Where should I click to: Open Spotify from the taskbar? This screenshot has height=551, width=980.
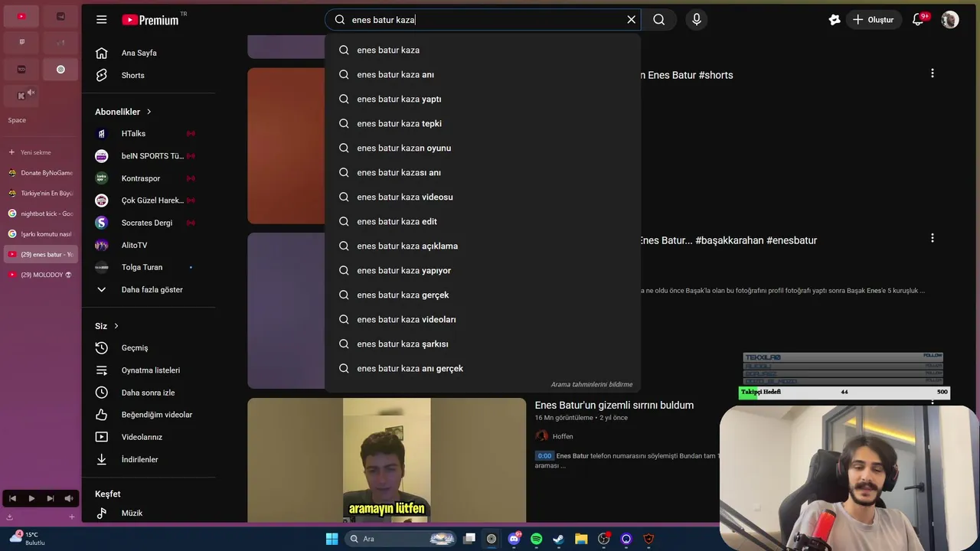[x=536, y=539]
